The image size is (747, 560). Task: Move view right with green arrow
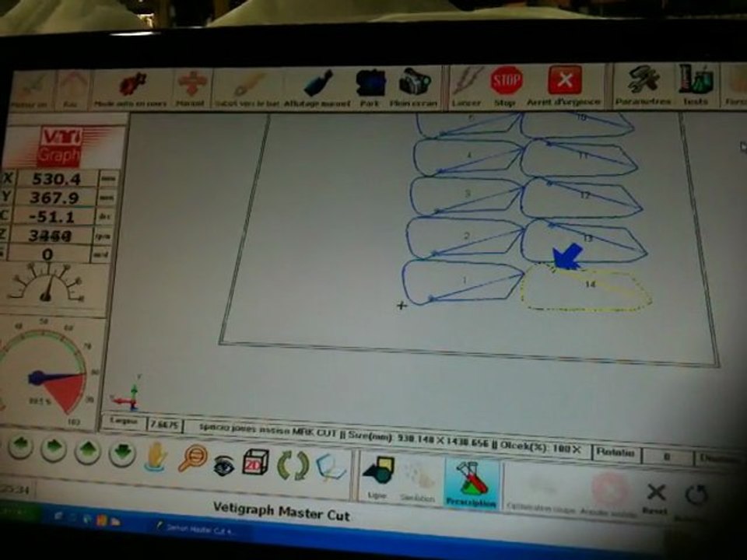[x=54, y=450]
